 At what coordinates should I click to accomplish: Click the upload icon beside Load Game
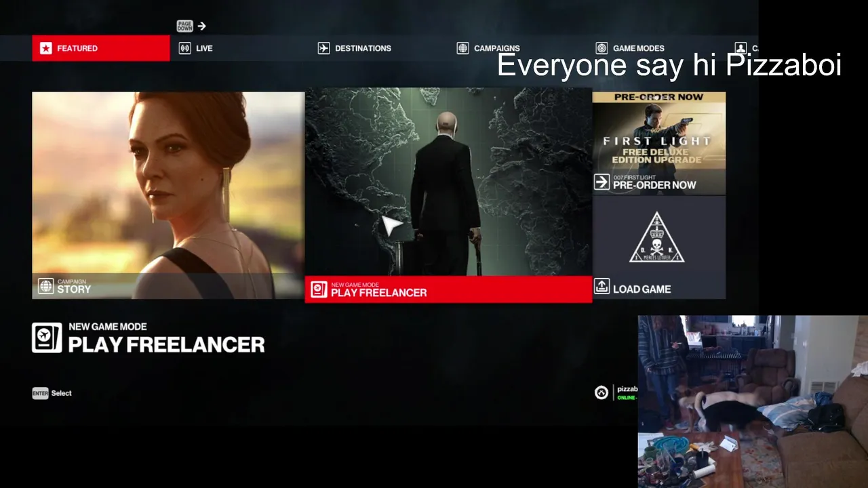click(601, 286)
